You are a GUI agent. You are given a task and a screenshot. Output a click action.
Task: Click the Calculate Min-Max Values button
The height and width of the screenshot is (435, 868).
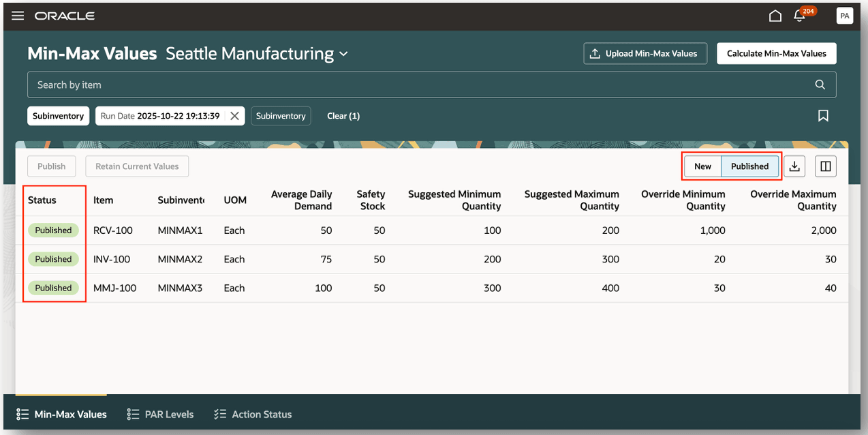coord(776,53)
